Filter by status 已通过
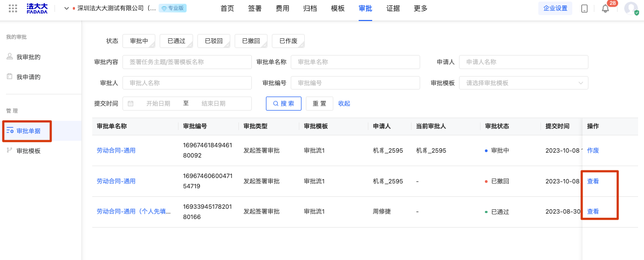This screenshot has height=260, width=644. [x=176, y=41]
